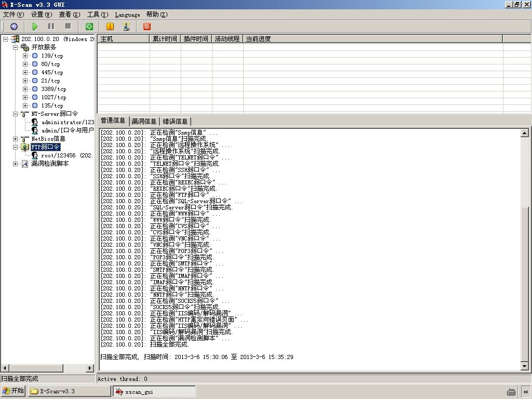Click the tree panel scroll-left arrow
The width and height of the screenshot is (532, 399).
[5, 368]
